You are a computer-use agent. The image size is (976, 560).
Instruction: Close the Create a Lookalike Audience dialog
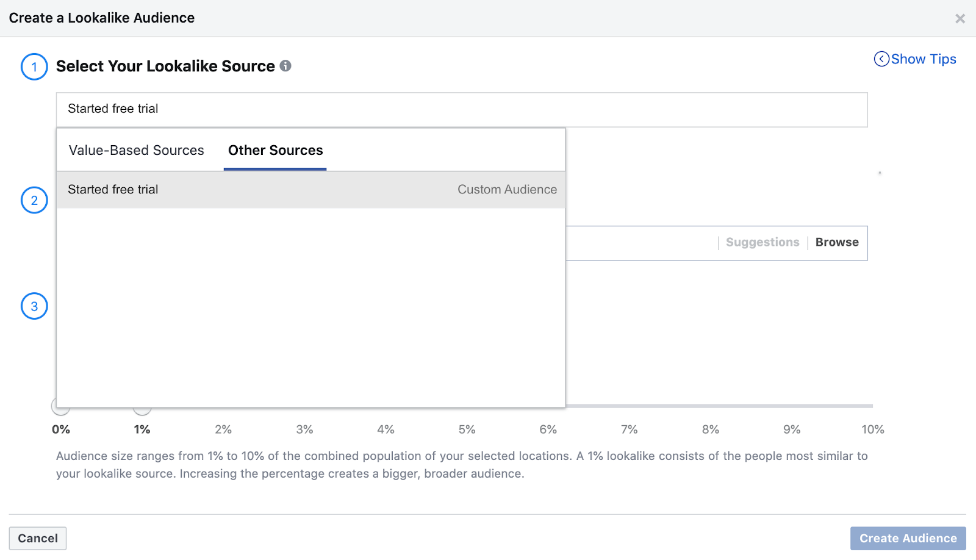[960, 19]
